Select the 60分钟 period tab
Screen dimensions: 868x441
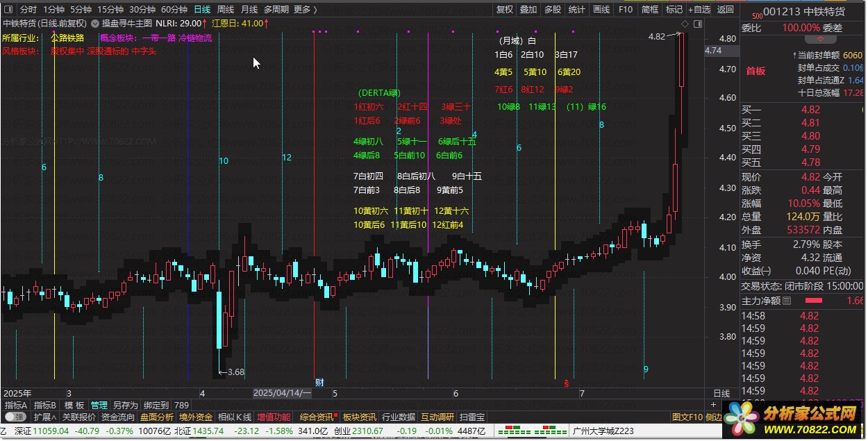click(x=174, y=10)
